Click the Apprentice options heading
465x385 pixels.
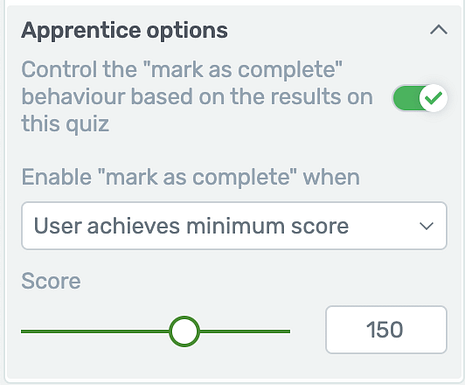coord(124,30)
